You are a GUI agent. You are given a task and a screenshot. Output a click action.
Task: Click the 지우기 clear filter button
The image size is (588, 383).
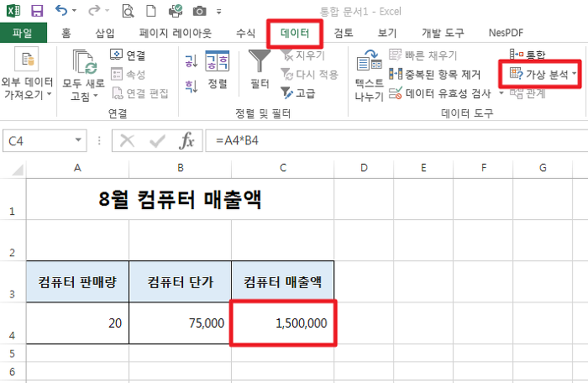(x=302, y=55)
